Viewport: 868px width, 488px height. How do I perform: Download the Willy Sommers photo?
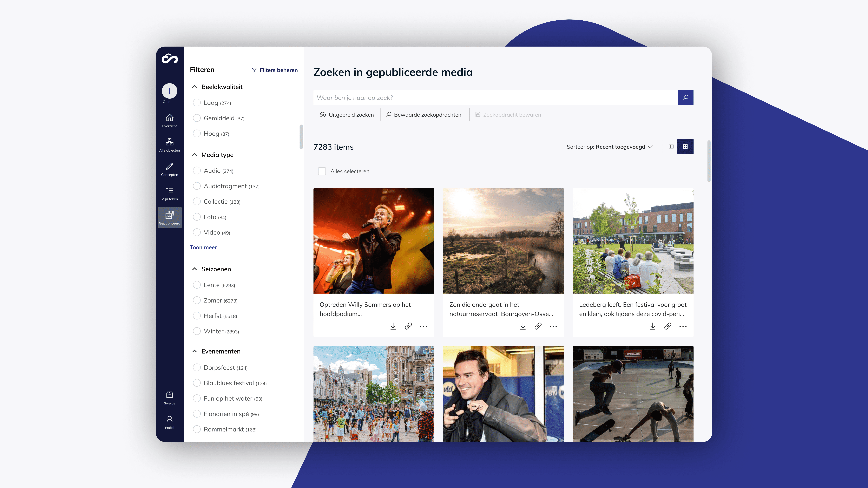coord(393,326)
